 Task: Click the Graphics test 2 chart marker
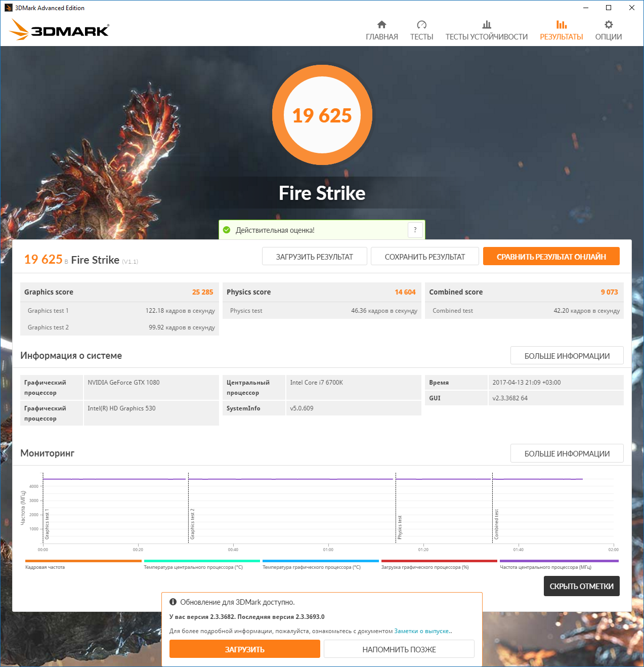[192, 525]
